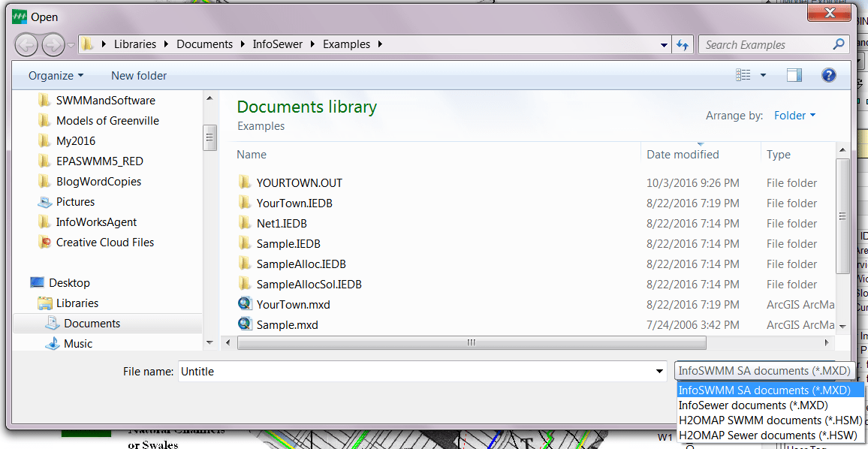Image resolution: width=868 pixels, height=449 pixels.
Task: Click the sidebar scroll-down arrow
Action: coord(209,343)
